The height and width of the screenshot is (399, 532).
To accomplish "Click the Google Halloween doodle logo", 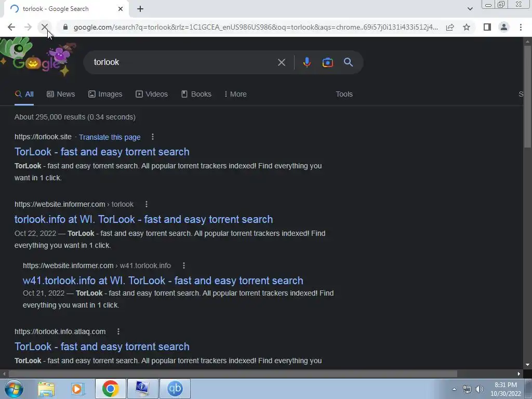I will pos(38,58).
